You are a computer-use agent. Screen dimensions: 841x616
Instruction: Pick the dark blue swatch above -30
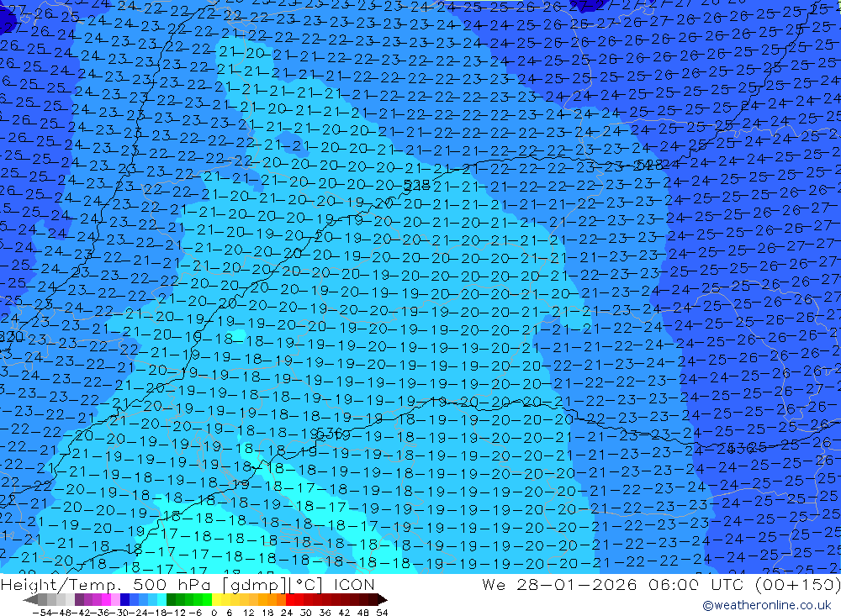click(x=124, y=599)
